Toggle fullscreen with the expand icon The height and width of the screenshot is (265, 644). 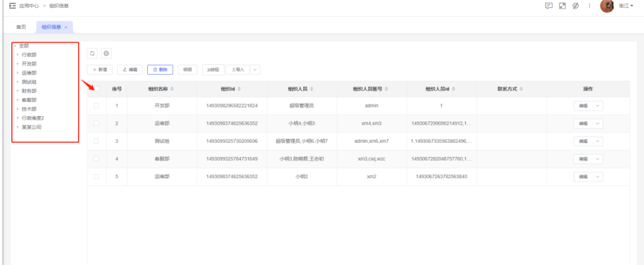(x=562, y=6)
